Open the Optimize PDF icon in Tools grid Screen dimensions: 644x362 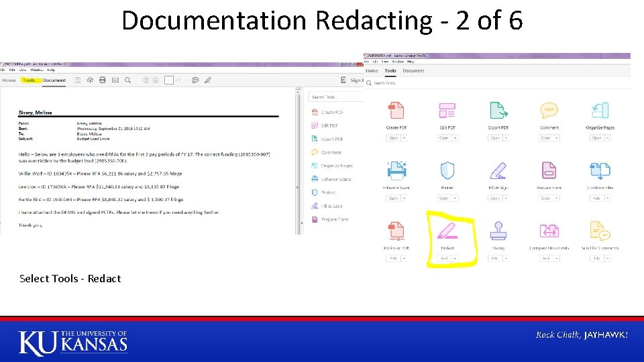pos(396,231)
